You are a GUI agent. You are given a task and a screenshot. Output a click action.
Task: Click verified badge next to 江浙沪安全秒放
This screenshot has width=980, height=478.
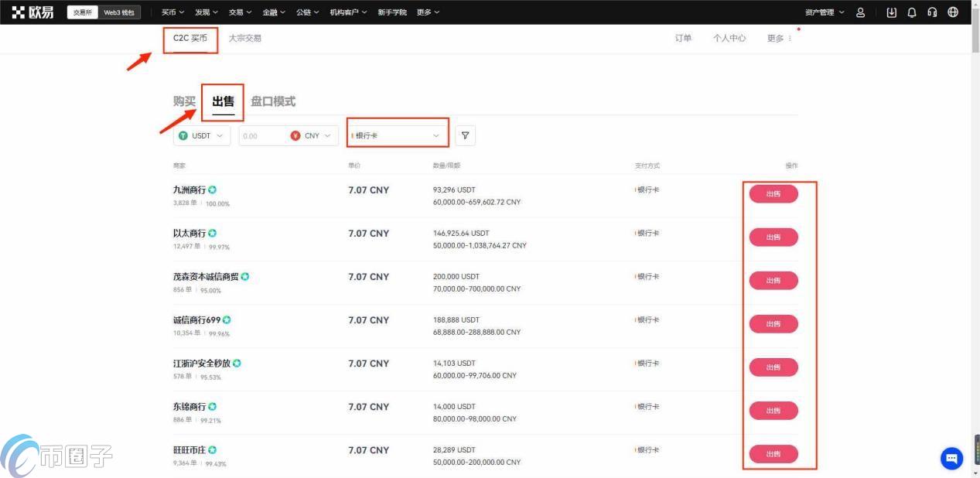coord(237,363)
